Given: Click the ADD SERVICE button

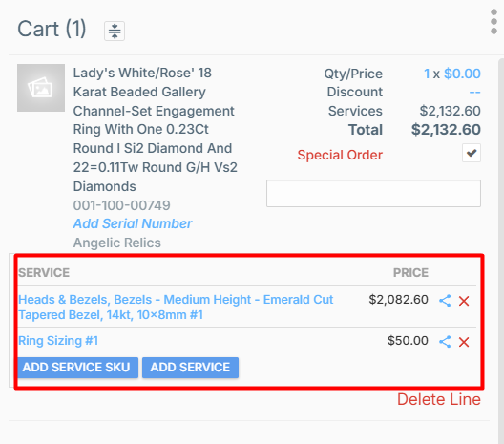Looking at the screenshot, I should click(x=190, y=368).
